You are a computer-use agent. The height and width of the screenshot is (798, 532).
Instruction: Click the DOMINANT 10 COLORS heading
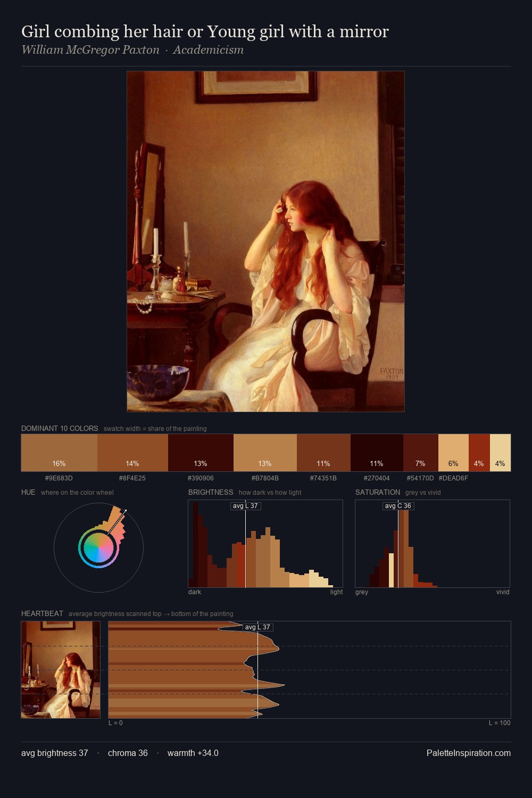click(x=60, y=428)
